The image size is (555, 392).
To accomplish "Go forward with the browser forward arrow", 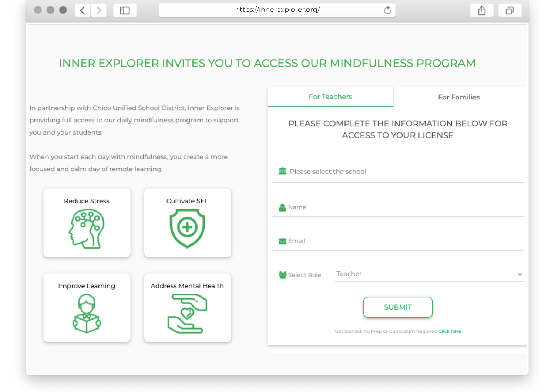I will click(x=99, y=10).
